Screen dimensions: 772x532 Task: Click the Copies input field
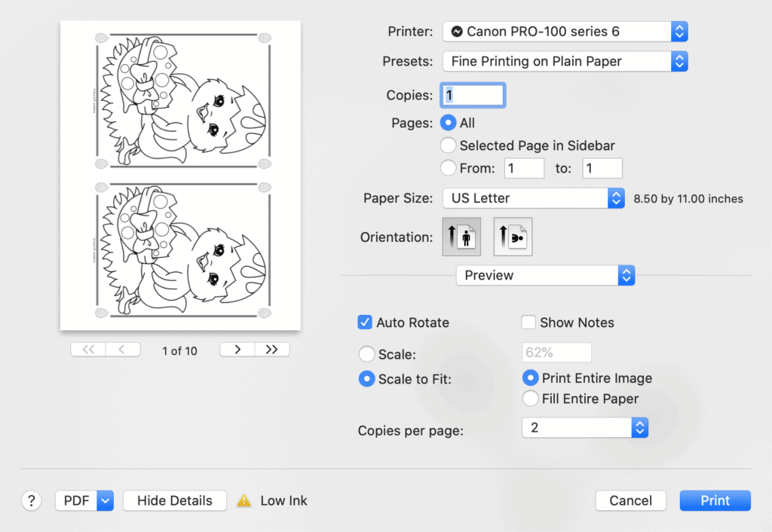(x=473, y=95)
